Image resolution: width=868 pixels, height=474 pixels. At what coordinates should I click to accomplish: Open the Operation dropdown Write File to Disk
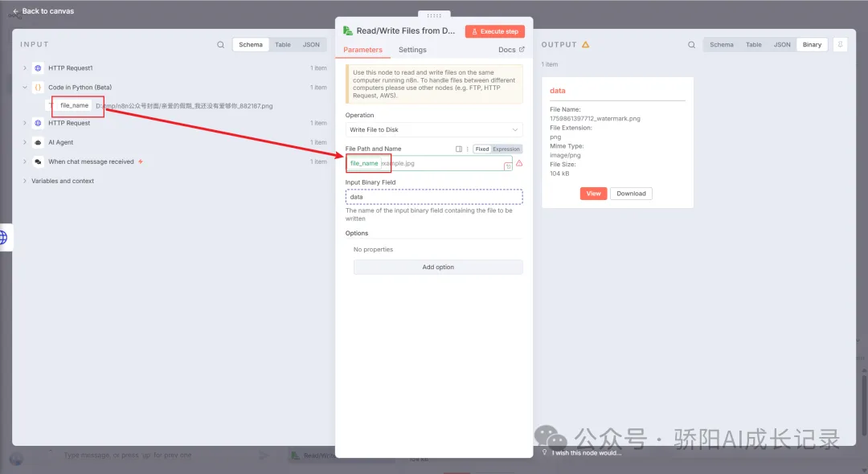434,129
